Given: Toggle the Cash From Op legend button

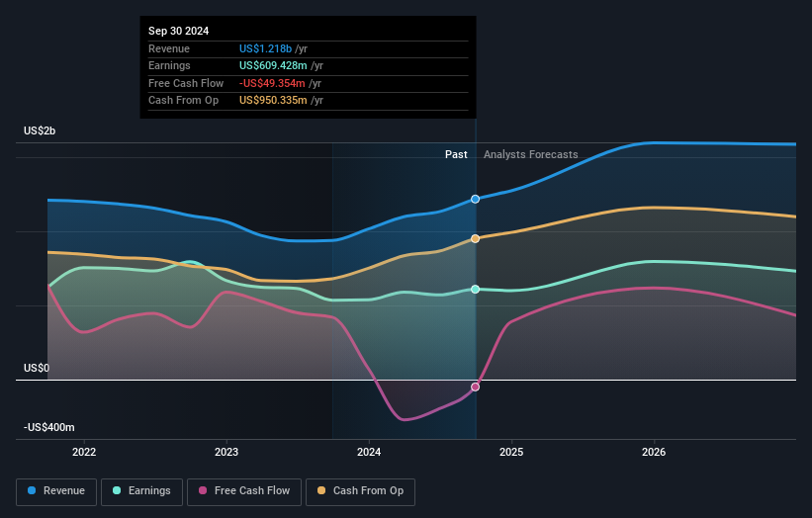Looking at the screenshot, I should [x=360, y=491].
